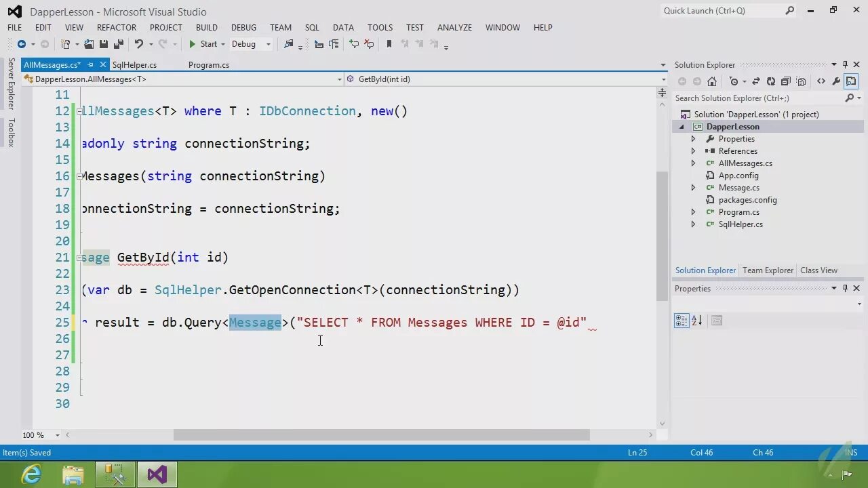Toggle a bookmark with the bookmark icon
Screen dimensions: 868x488
click(389, 44)
